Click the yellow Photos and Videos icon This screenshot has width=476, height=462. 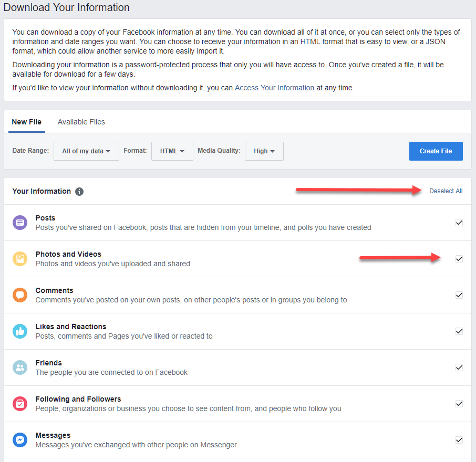(x=20, y=259)
